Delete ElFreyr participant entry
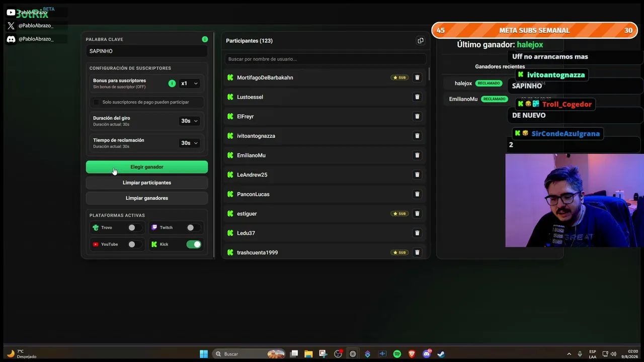 (417, 116)
